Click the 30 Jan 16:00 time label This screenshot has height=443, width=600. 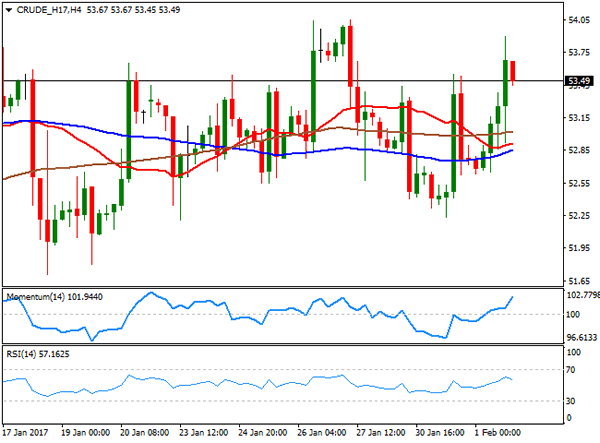point(440,433)
